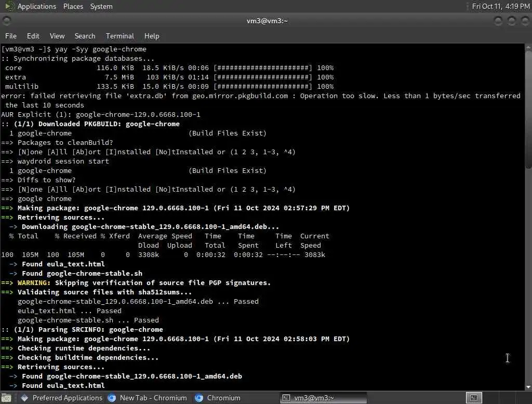Open the terminal Search menu

[85, 36]
